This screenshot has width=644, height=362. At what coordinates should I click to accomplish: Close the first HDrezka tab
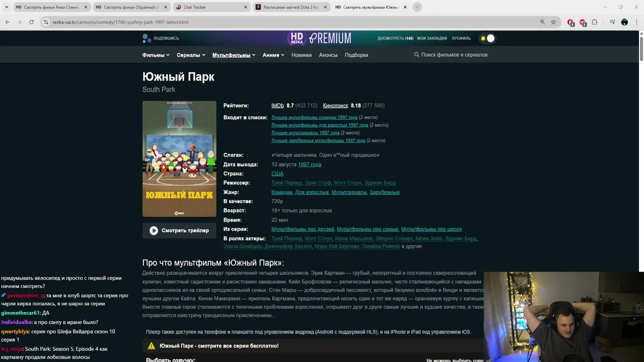(86, 7)
